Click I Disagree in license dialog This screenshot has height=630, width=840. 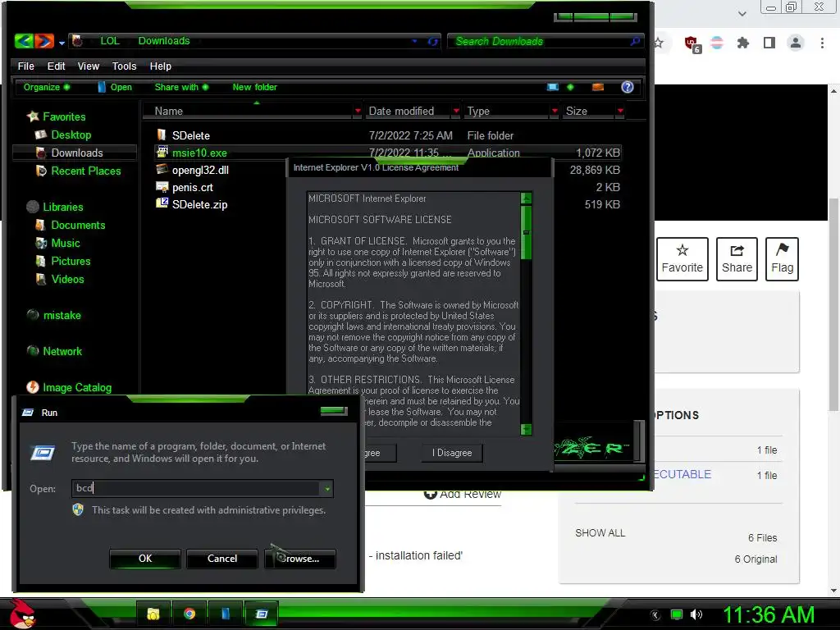click(452, 453)
